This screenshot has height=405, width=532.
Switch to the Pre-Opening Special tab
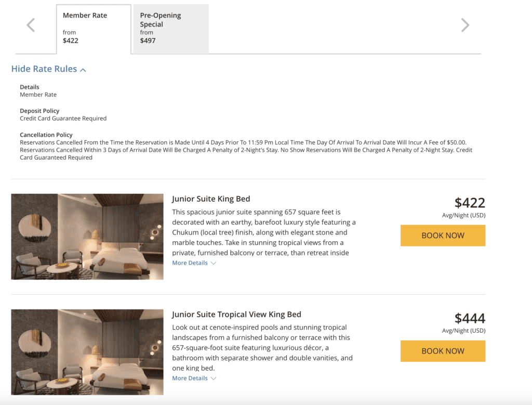point(170,29)
